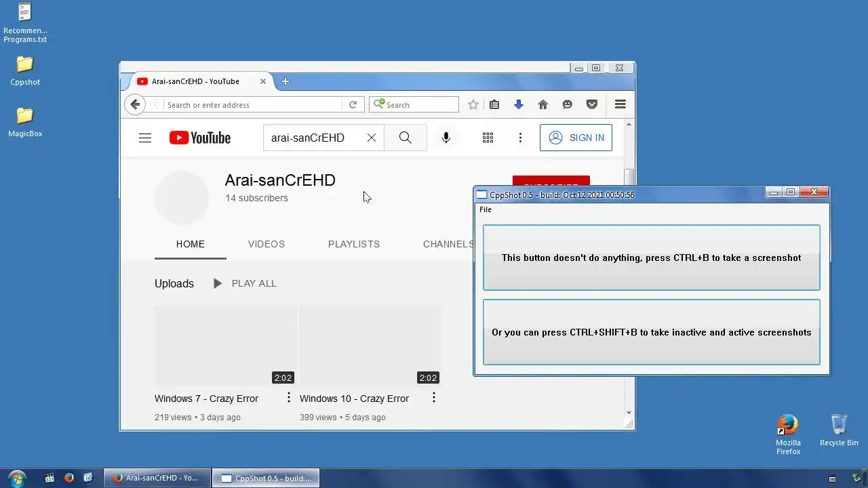Select the HOME channel tab
868x488 pixels.
(x=191, y=244)
